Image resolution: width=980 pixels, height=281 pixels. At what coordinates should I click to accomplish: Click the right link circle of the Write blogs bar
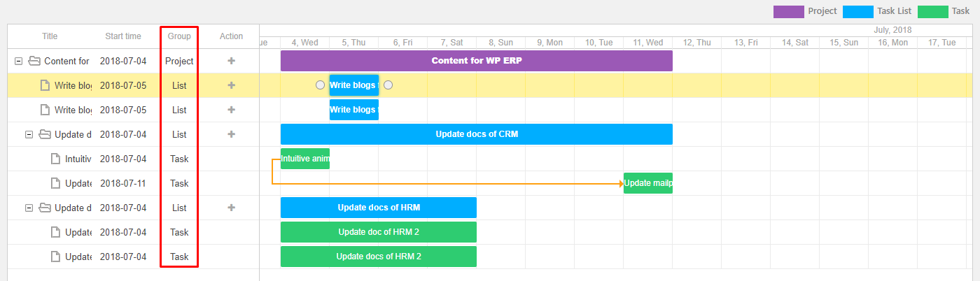click(388, 85)
